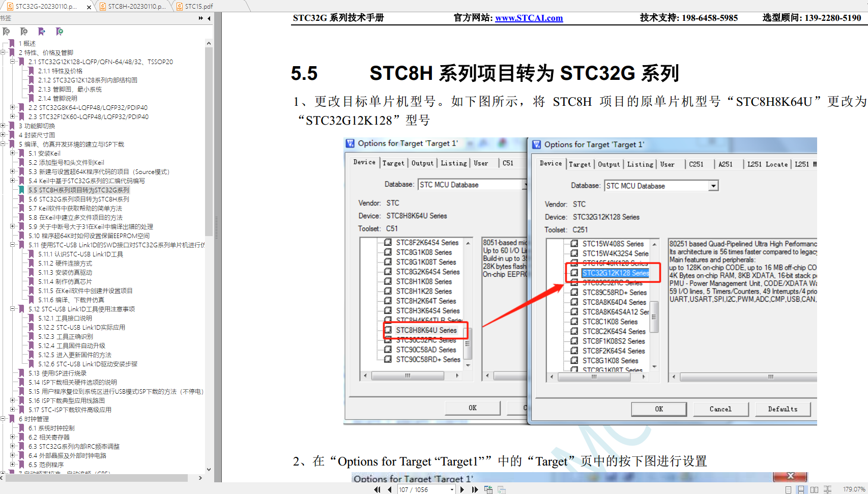Click the bookmarks panel horizontal scrollbar thumb
The image size is (868, 494).
coord(97,478)
